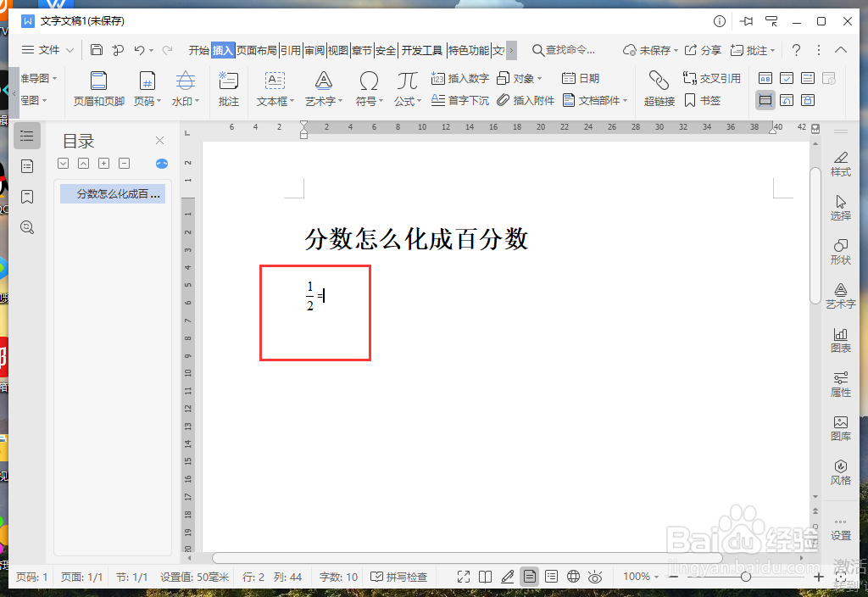Expand the undo history dropdown arrow
The height and width of the screenshot is (597, 868).
tap(151, 50)
